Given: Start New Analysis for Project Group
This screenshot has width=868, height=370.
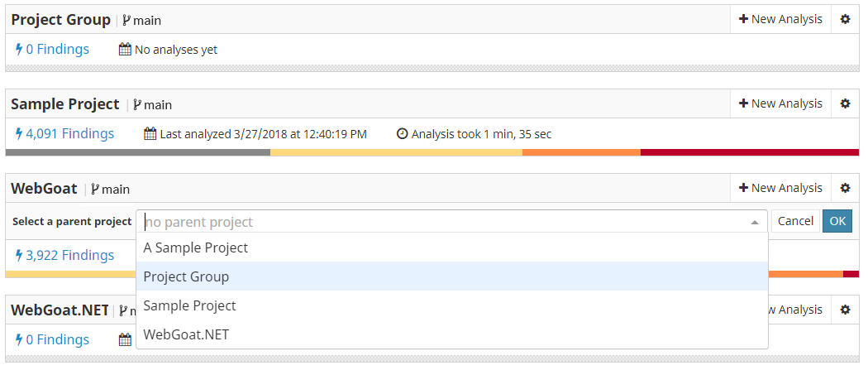Looking at the screenshot, I should click(x=780, y=19).
